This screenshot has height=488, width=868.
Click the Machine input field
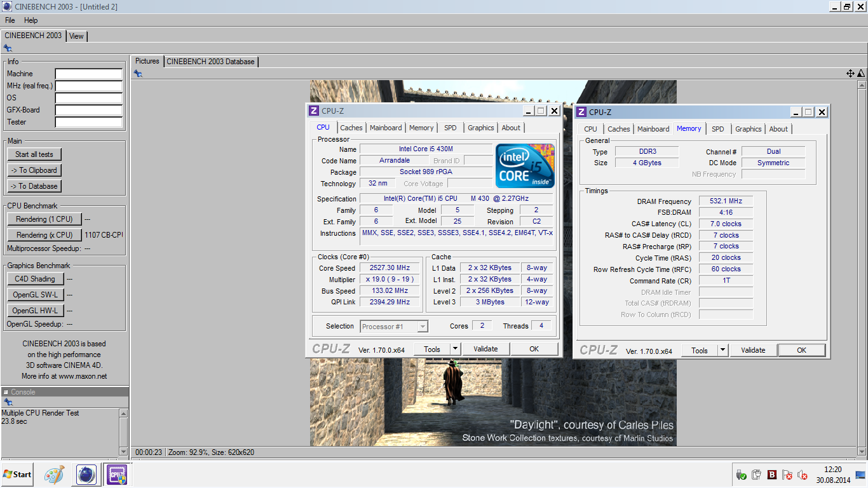(x=88, y=74)
